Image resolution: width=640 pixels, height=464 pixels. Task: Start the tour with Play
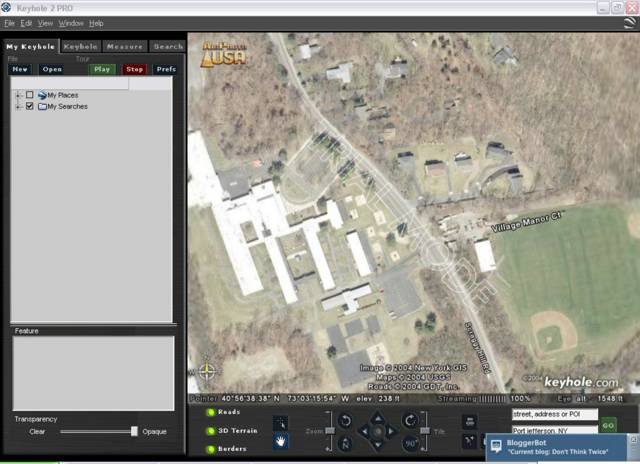tap(102, 69)
